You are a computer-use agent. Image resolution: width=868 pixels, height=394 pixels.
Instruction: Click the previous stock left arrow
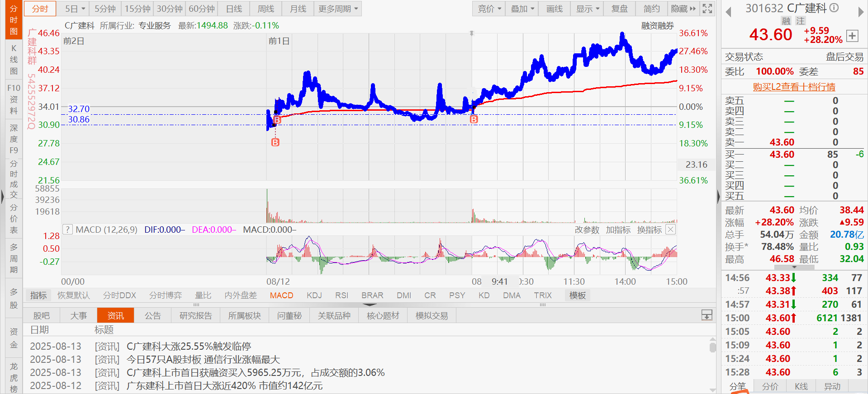[728, 12]
